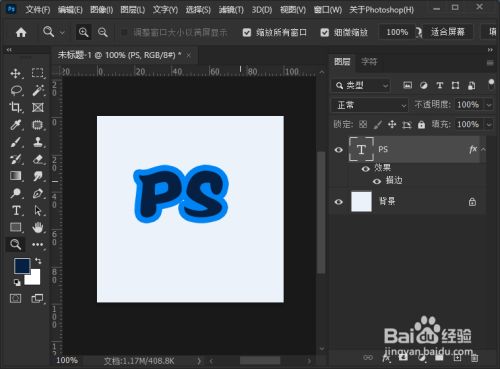
Task: Choose the zoom out magnifier mode
Action: pos(103,32)
